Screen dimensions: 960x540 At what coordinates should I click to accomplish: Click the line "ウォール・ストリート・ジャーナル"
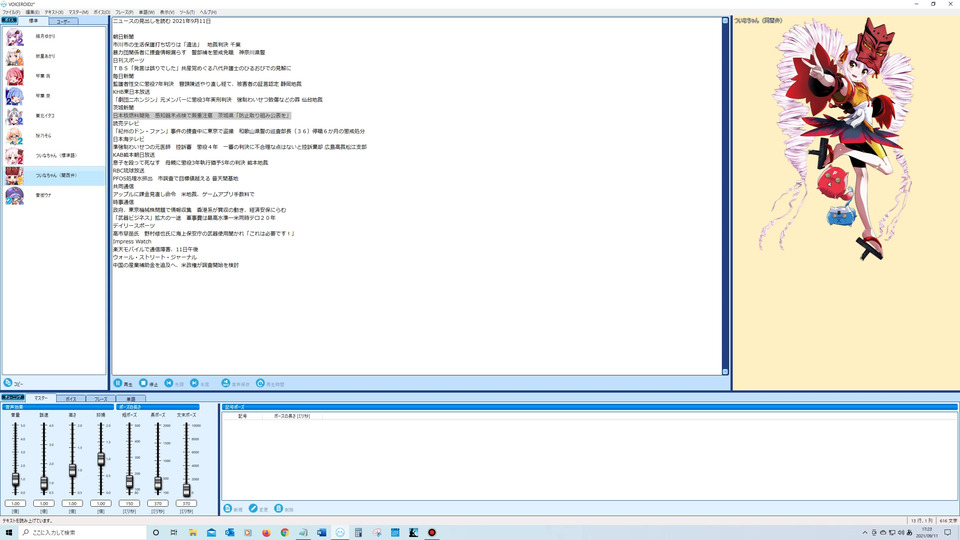[155, 257]
